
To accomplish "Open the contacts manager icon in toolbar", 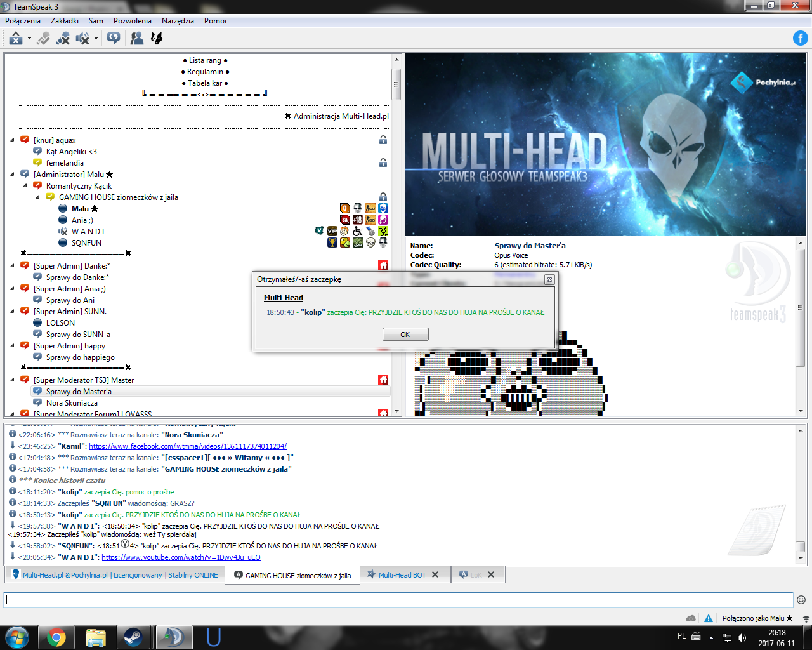I will pos(136,39).
